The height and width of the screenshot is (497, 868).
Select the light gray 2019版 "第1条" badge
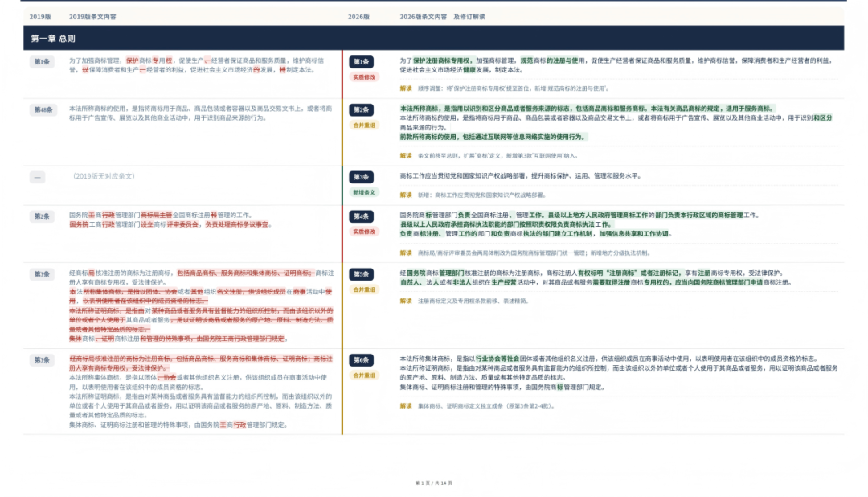42,61
